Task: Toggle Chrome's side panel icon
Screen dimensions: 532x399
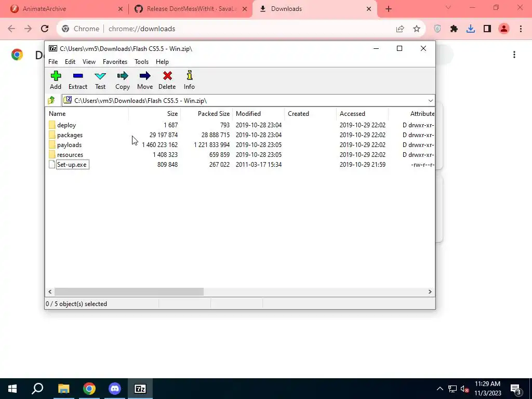Action: [487, 29]
